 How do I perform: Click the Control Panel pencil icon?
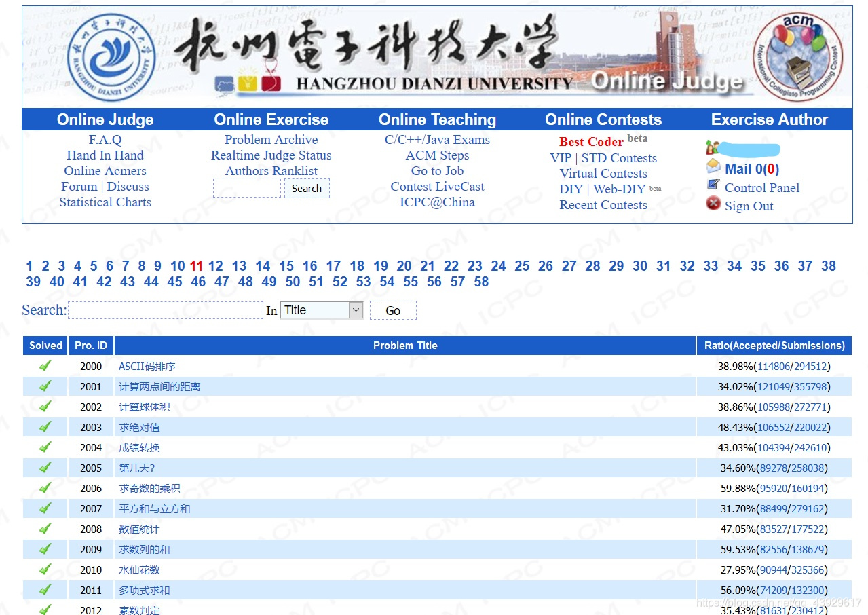click(x=713, y=185)
